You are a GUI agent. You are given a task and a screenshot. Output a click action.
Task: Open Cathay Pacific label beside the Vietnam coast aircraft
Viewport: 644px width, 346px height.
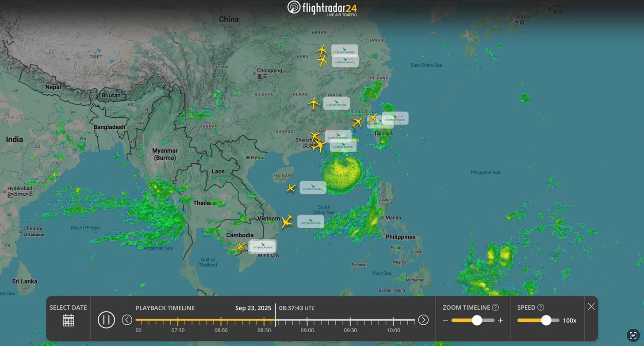click(x=310, y=222)
